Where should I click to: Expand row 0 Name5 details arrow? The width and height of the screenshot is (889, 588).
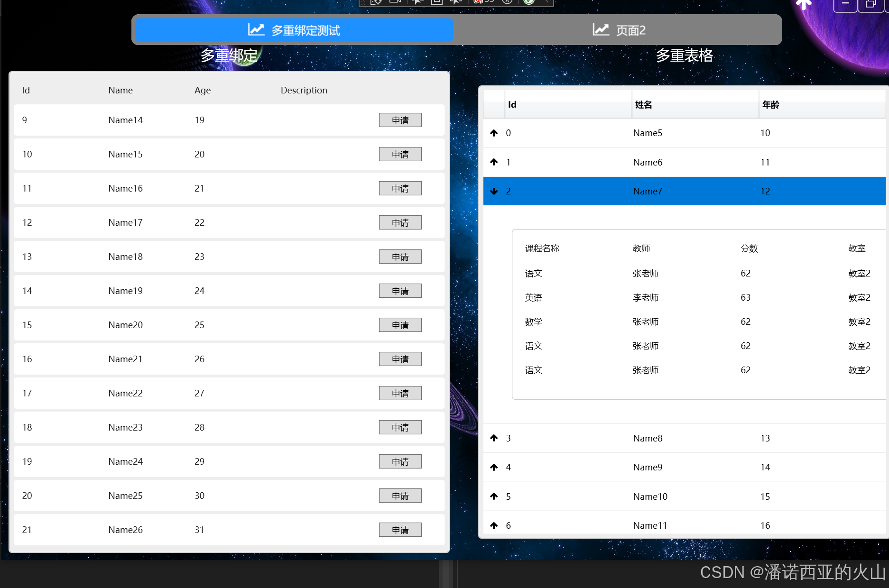(x=494, y=133)
